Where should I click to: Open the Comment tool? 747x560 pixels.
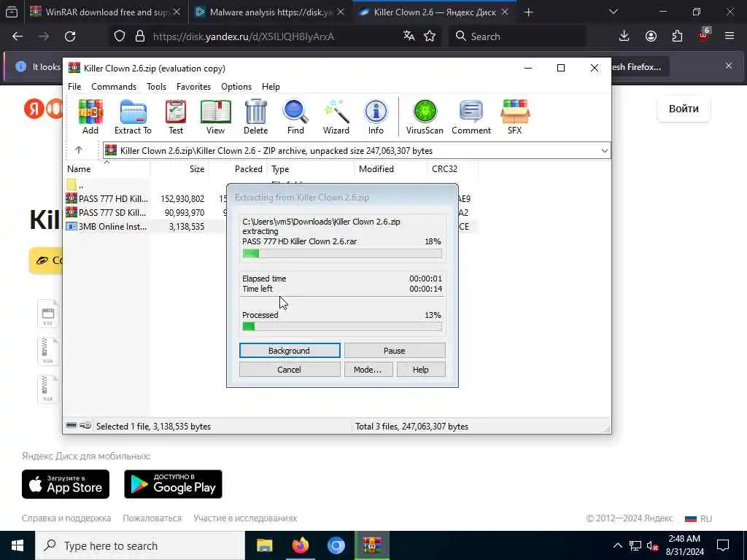(471, 117)
